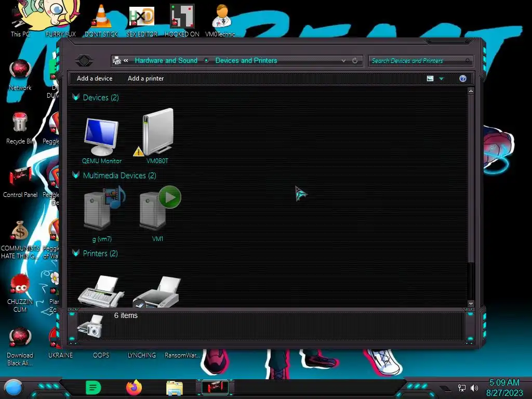
Task: Select the default printer with checkmark
Action: tap(156, 292)
